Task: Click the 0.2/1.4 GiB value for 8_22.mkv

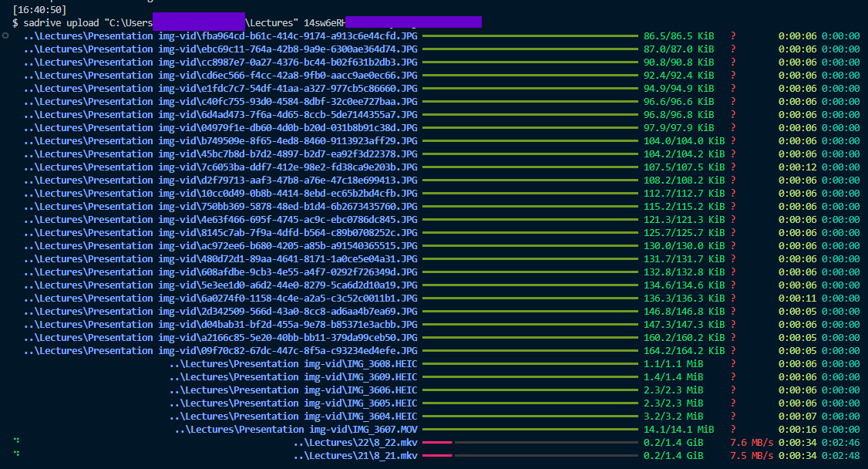Action: [673, 443]
